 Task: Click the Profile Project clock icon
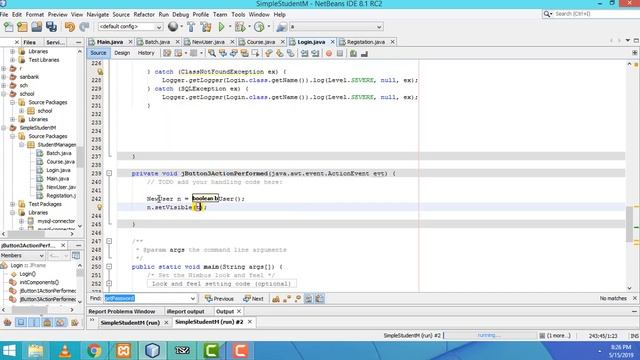259,27
